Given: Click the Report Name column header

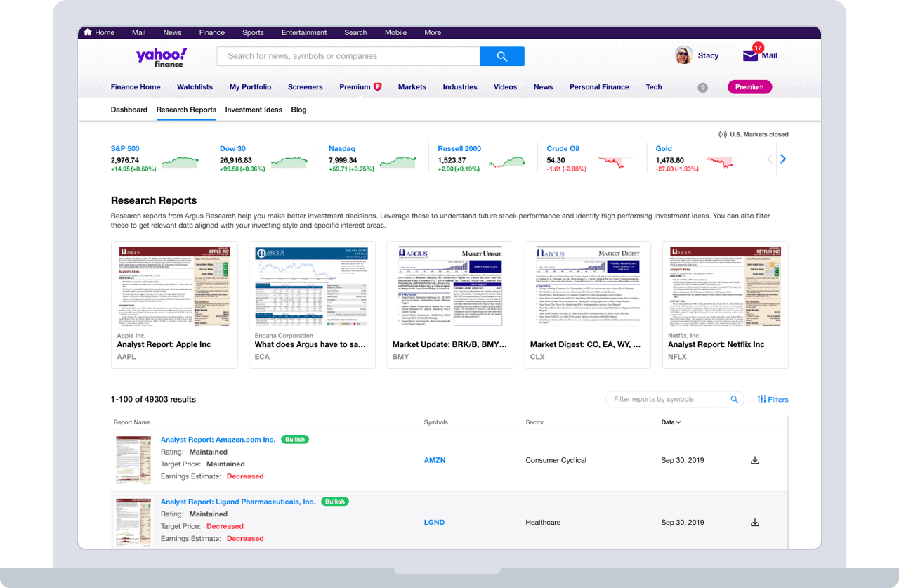Looking at the screenshot, I should pyautogui.click(x=132, y=422).
